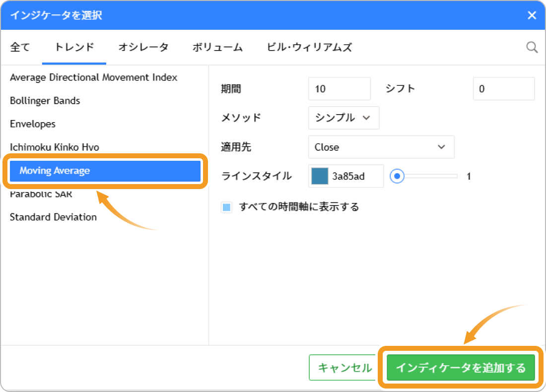Screen dimensions: 546x392
Task: Select Standard Deviation indicator
Action: [x=53, y=217]
